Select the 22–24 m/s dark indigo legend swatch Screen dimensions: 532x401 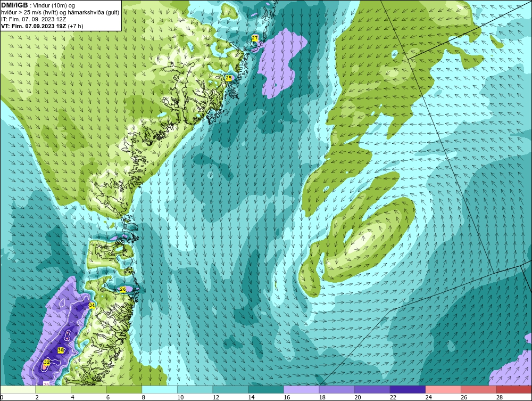click(408, 389)
